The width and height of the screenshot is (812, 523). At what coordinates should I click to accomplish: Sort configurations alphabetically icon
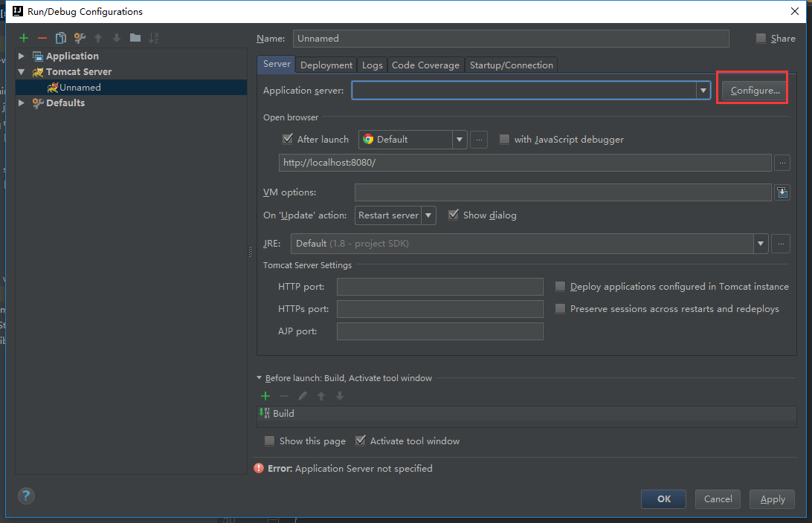click(154, 38)
